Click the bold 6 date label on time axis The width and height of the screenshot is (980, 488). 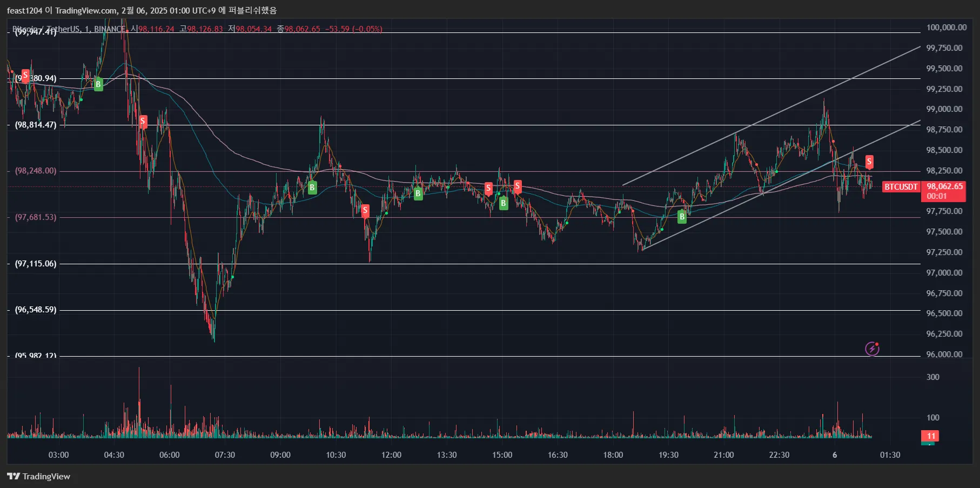pyautogui.click(x=835, y=454)
